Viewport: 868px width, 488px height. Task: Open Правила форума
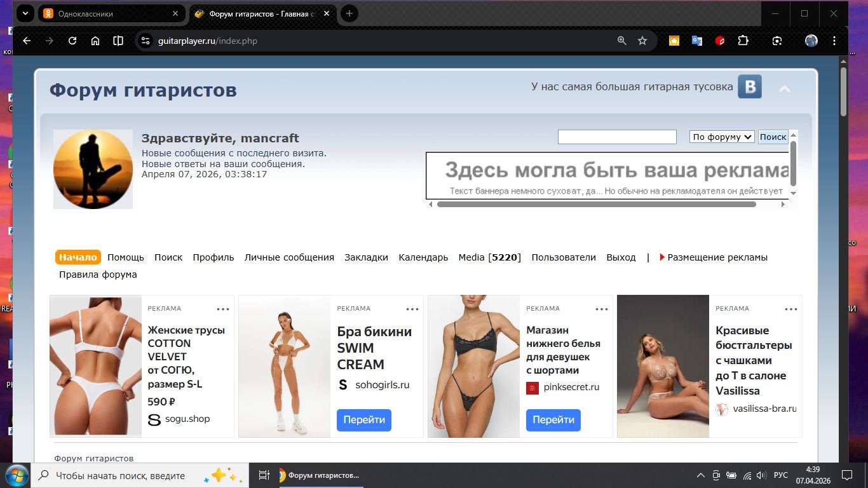(98, 274)
